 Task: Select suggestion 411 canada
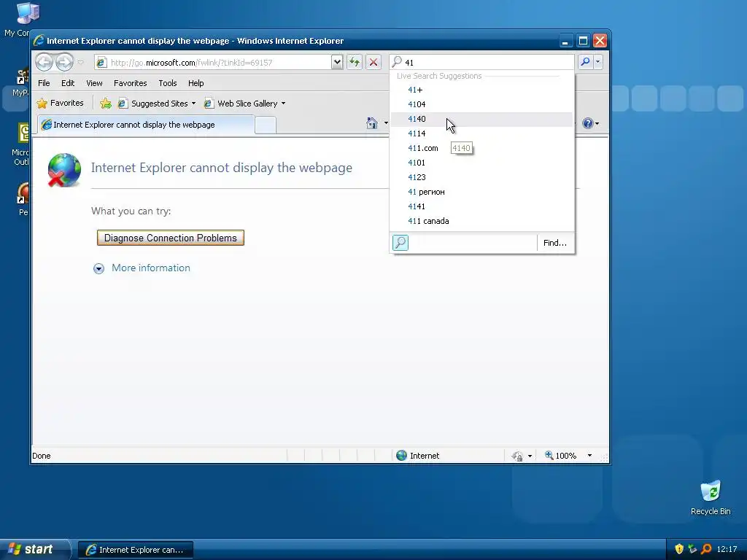coord(481,221)
